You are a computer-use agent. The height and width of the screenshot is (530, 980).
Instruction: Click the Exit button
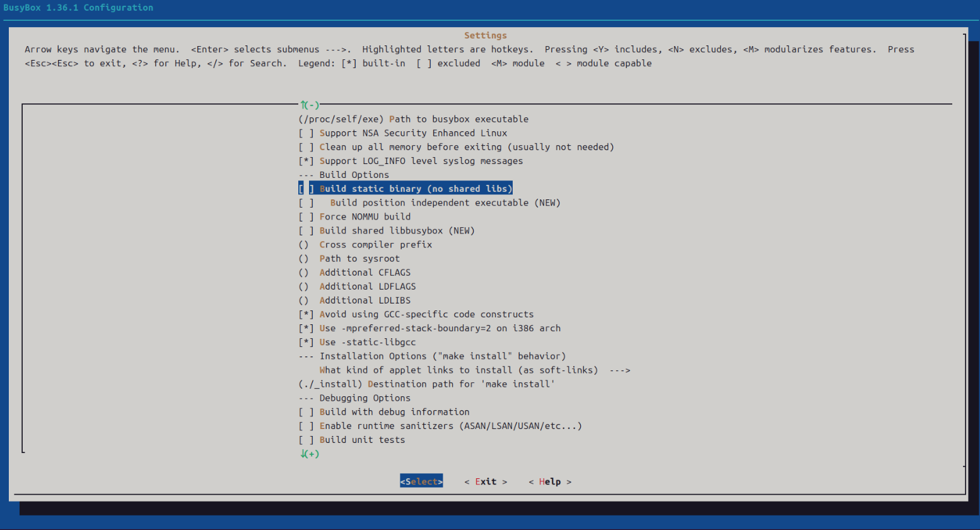[x=486, y=481]
